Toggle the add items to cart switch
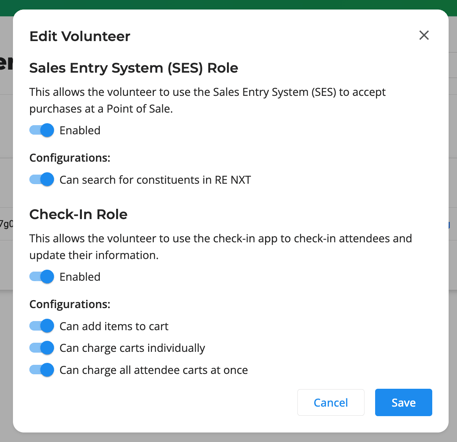This screenshot has height=442, width=457. coord(42,326)
